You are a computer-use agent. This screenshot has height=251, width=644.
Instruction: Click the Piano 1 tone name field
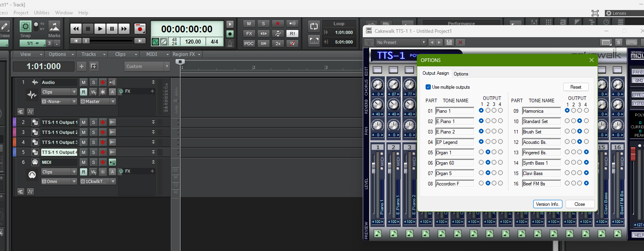pos(454,111)
